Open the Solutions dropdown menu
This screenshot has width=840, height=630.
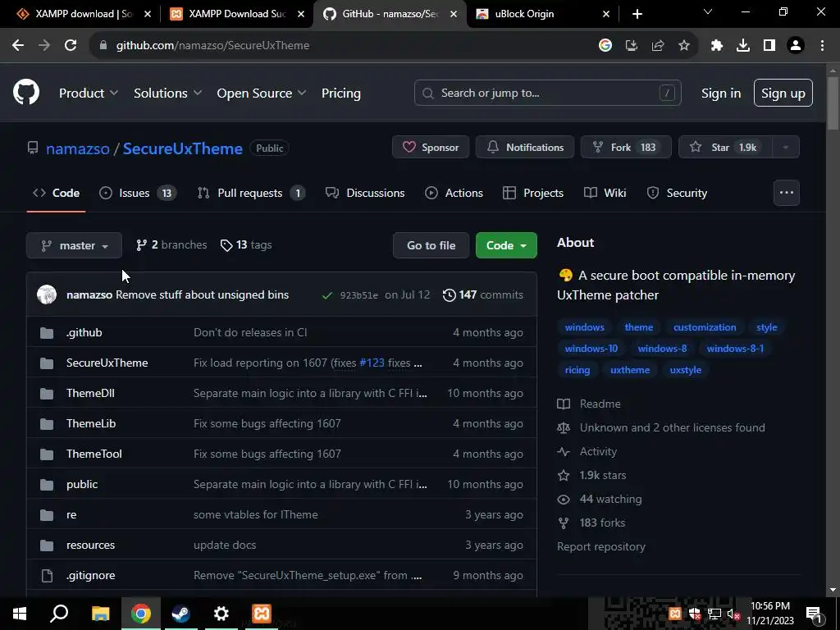tap(167, 94)
